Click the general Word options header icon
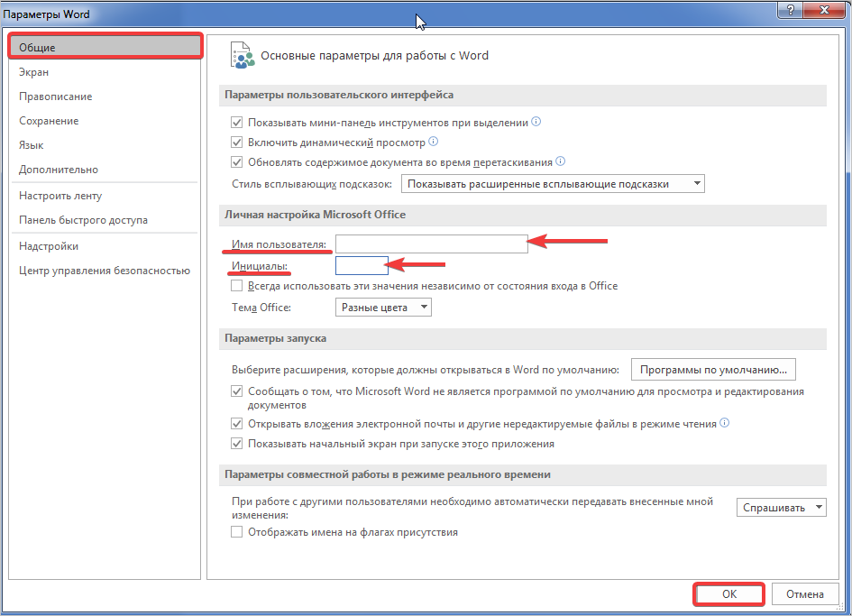Image resolution: width=852 pixels, height=616 pixels. (242, 55)
